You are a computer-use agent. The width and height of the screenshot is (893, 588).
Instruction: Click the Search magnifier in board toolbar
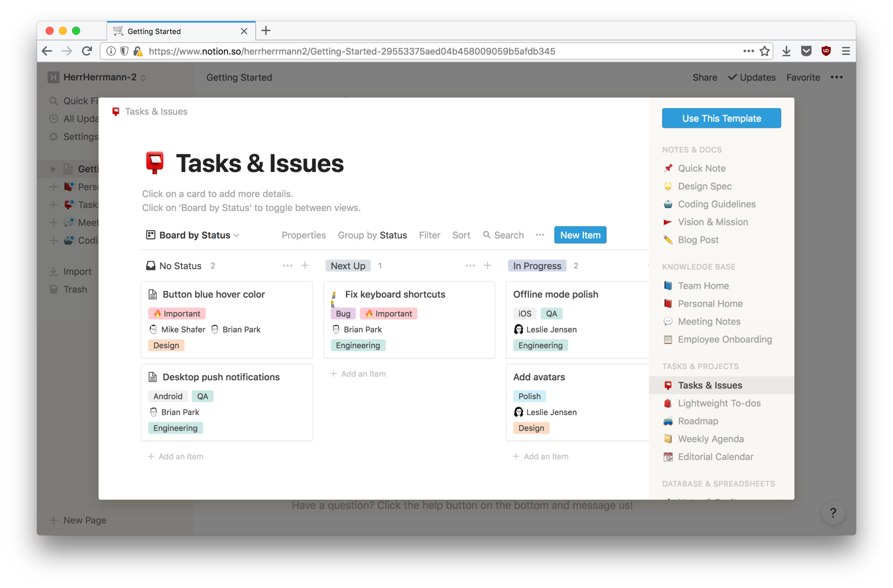point(487,235)
